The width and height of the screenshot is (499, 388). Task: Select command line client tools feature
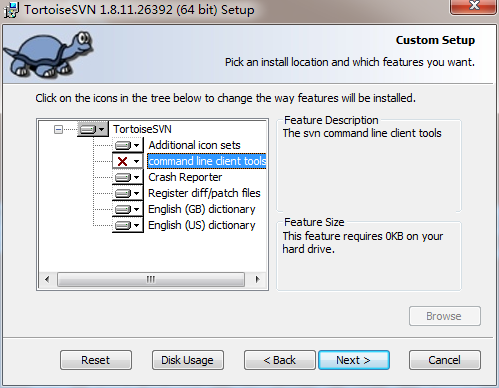207,161
